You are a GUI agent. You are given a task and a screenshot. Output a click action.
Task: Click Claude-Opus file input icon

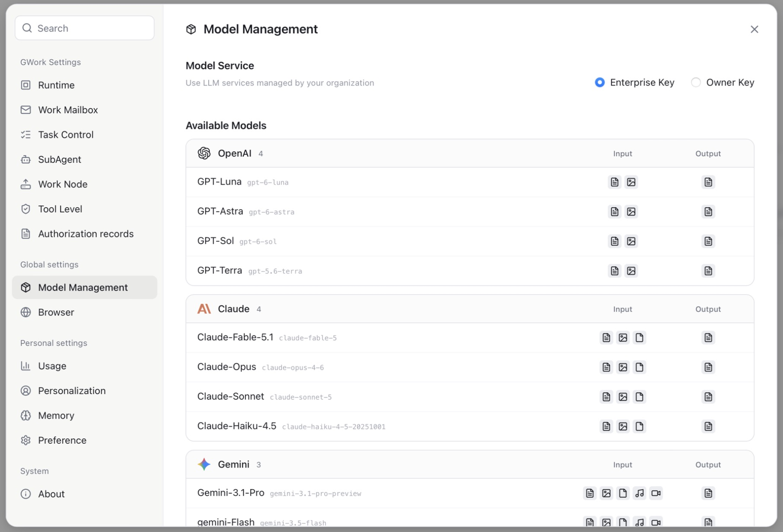pos(639,367)
